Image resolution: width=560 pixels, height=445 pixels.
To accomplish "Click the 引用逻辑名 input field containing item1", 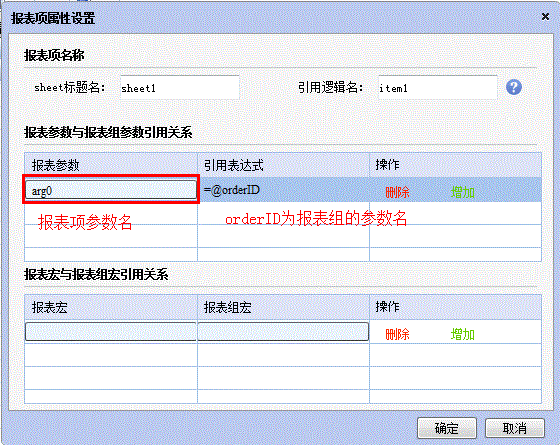I will (x=438, y=88).
